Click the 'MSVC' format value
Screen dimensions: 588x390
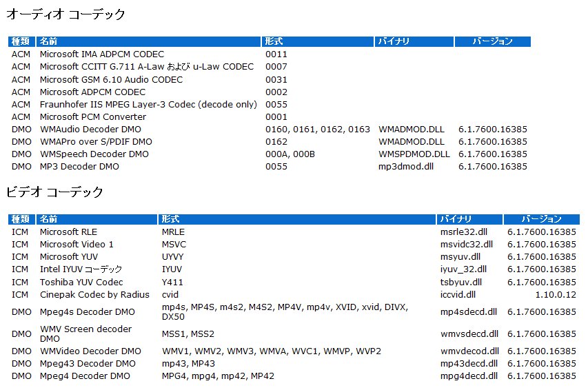(x=174, y=244)
